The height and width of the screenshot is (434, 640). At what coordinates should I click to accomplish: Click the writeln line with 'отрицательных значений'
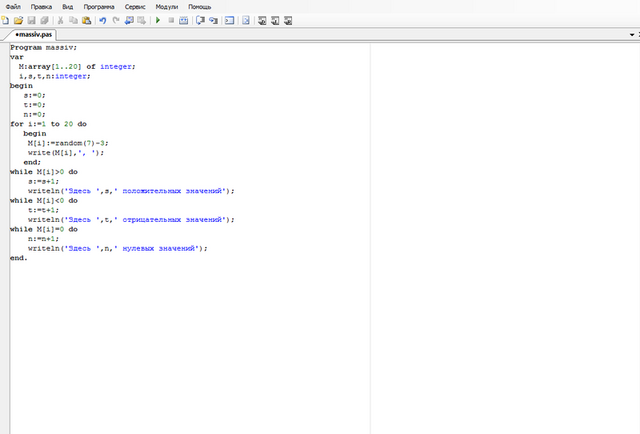tap(131, 220)
